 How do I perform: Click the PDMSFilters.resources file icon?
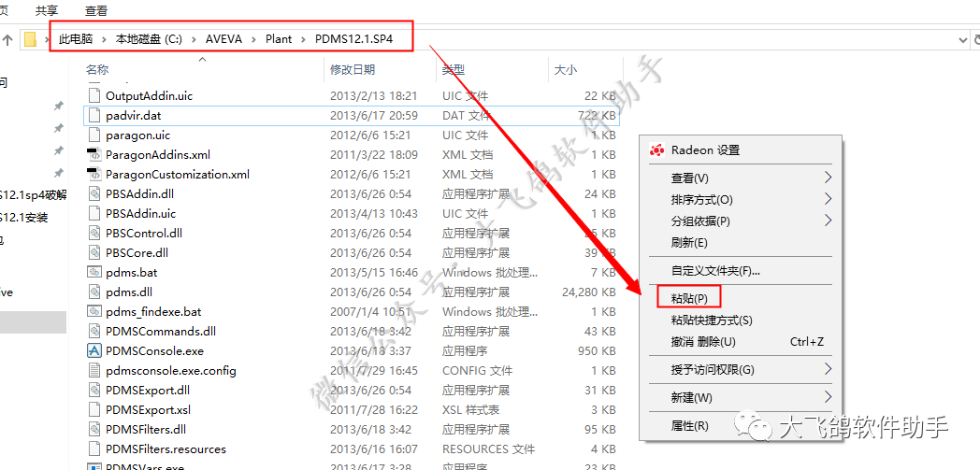click(x=94, y=449)
